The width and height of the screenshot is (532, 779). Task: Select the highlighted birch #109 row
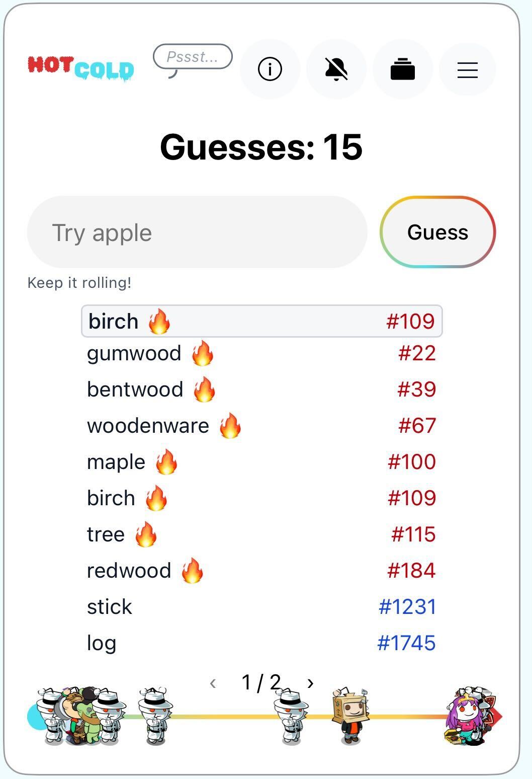tap(262, 321)
